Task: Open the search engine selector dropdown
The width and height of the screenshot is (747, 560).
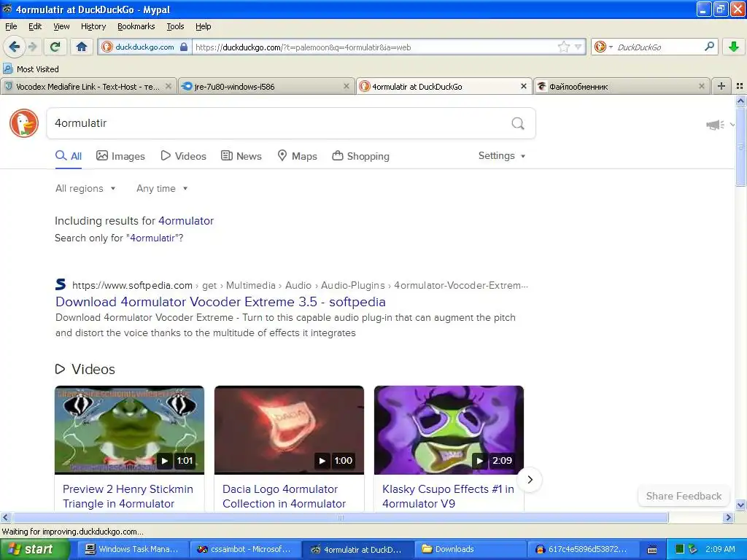Action: (603, 47)
